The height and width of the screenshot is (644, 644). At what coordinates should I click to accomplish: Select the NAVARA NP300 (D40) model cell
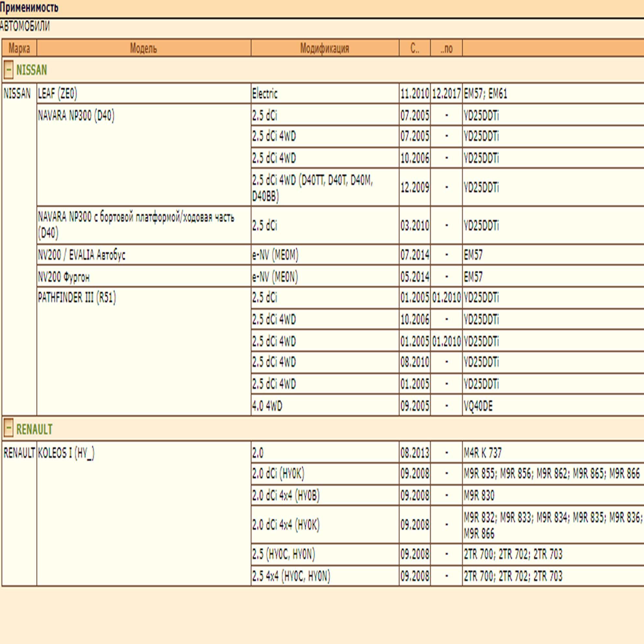click(144, 155)
